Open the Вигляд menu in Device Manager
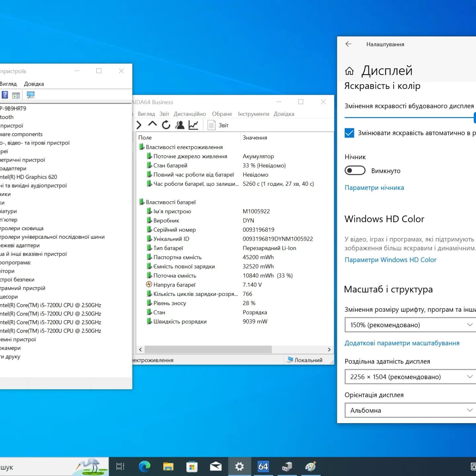The image size is (476, 476). [8, 84]
